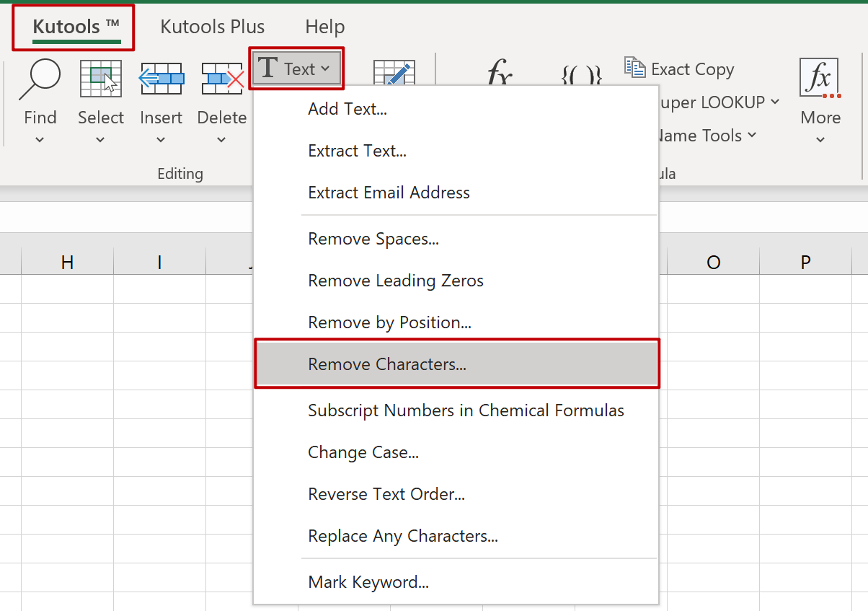Click the Insert icon in the ribbon

161,79
